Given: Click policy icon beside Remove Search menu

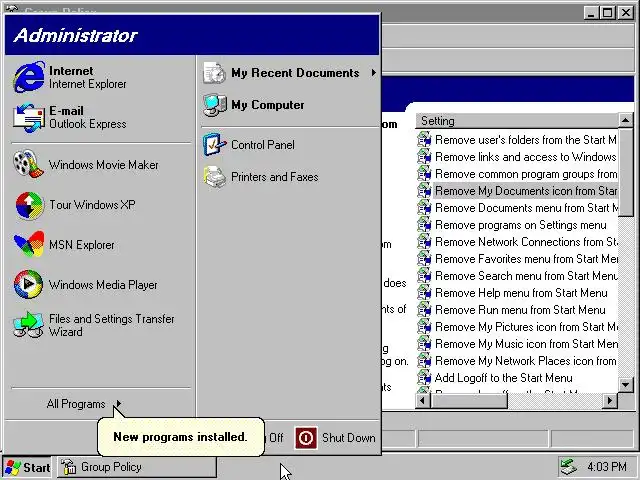Looking at the screenshot, I should [424, 276].
